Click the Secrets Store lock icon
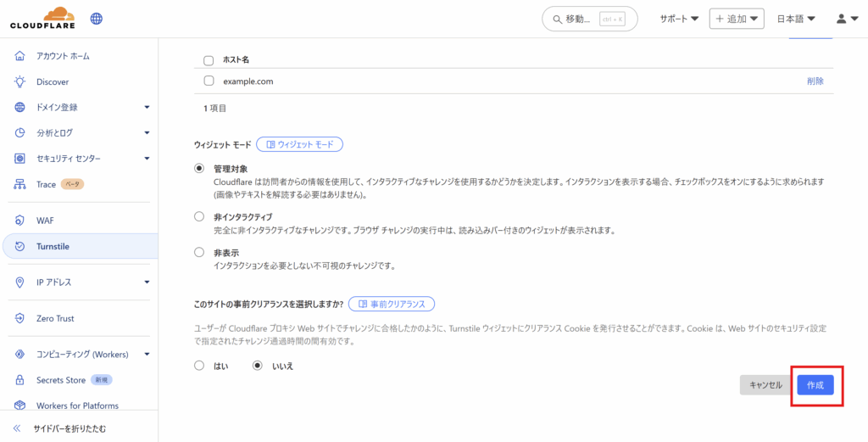This screenshot has height=442, width=868. (20, 380)
